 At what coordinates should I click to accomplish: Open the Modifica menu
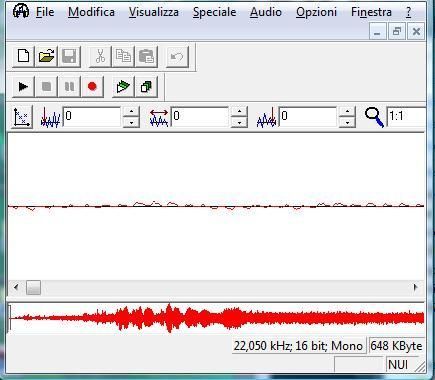(x=91, y=12)
